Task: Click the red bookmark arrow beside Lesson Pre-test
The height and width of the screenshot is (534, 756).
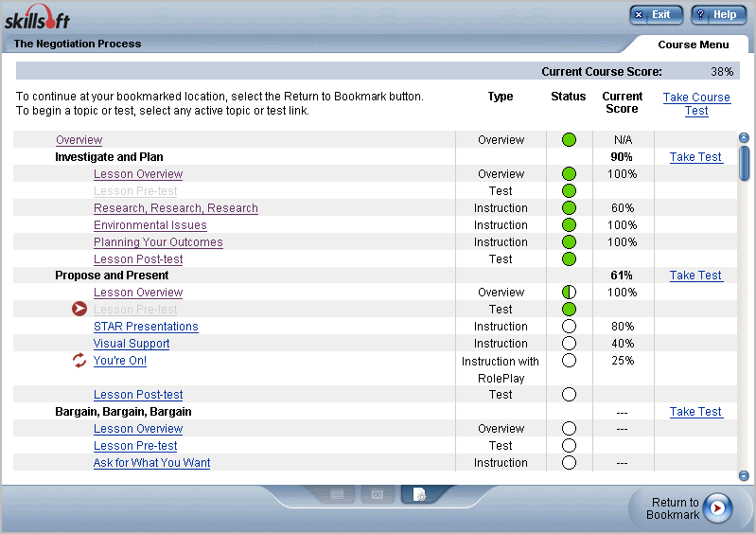Action: click(x=79, y=310)
